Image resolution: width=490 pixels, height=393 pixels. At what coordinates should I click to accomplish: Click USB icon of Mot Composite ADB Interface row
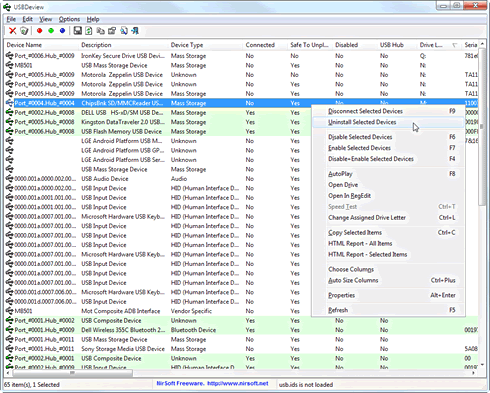pos(10,311)
